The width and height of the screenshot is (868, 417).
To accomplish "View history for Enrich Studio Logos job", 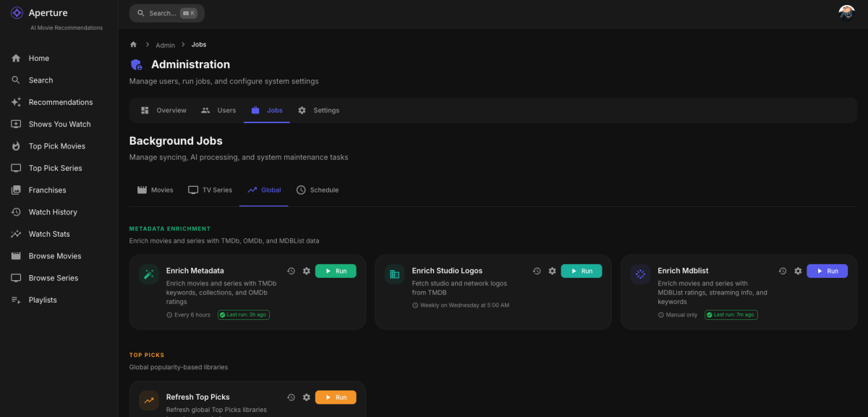I will pyautogui.click(x=537, y=271).
